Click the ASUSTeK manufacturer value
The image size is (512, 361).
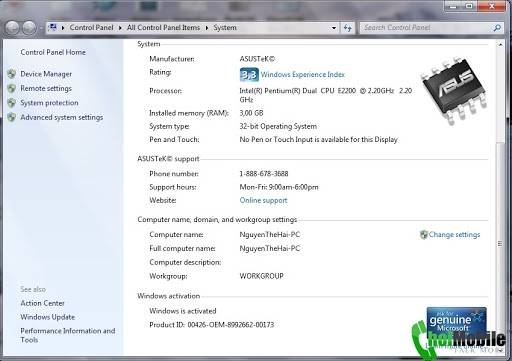pos(257,59)
